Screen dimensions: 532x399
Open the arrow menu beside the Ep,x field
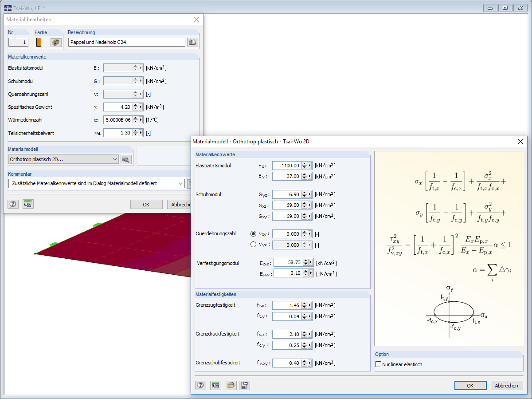point(311,263)
